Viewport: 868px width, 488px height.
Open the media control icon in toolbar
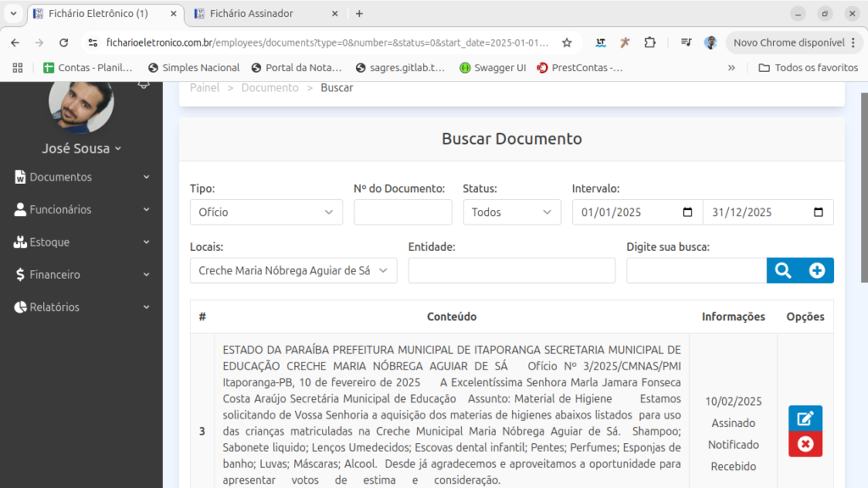point(686,42)
